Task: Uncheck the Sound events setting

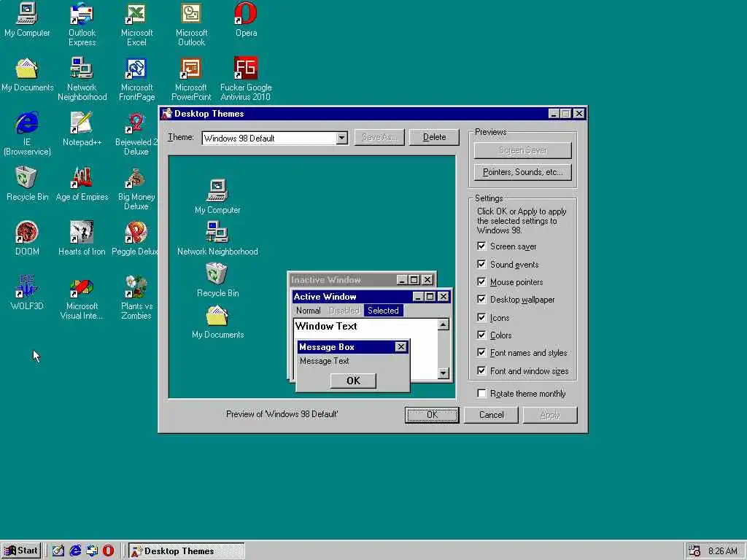Action: 481,264
